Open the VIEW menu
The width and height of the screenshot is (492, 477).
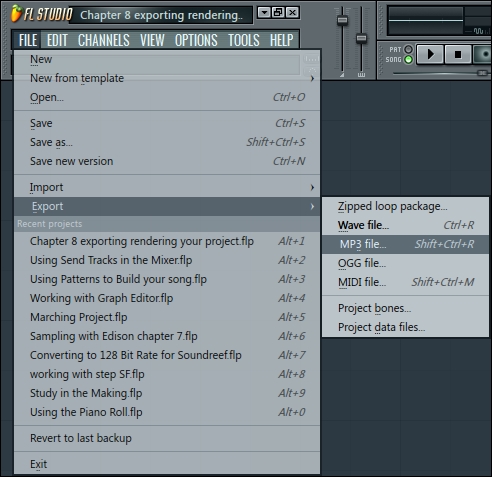click(x=152, y=40)
